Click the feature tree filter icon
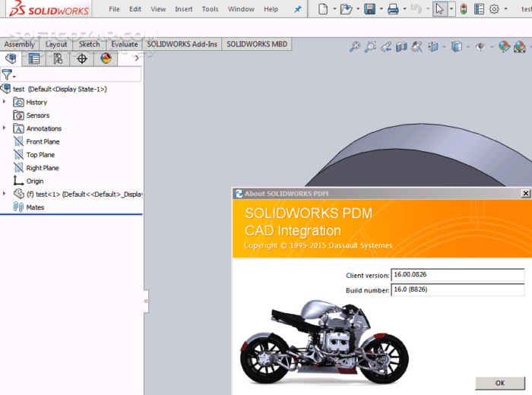The image size is (532, 395). pos(7,74)
